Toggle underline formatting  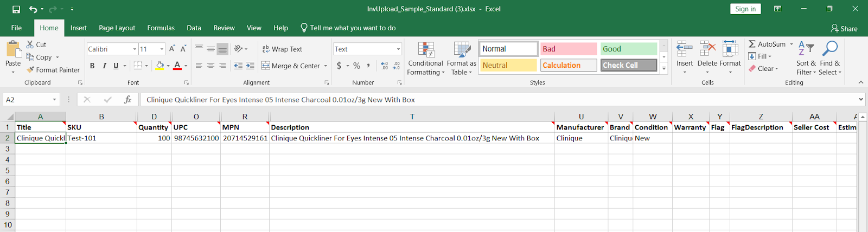click(116, 66)
